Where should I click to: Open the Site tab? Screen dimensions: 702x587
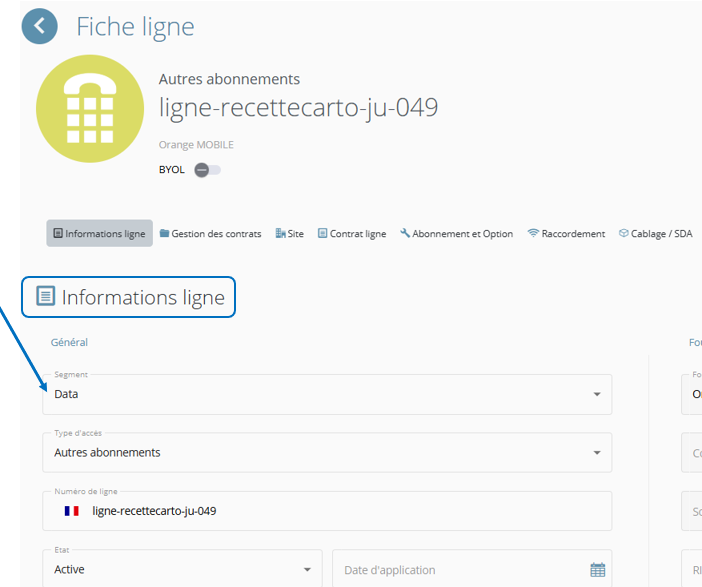click(x=289, y=234)
